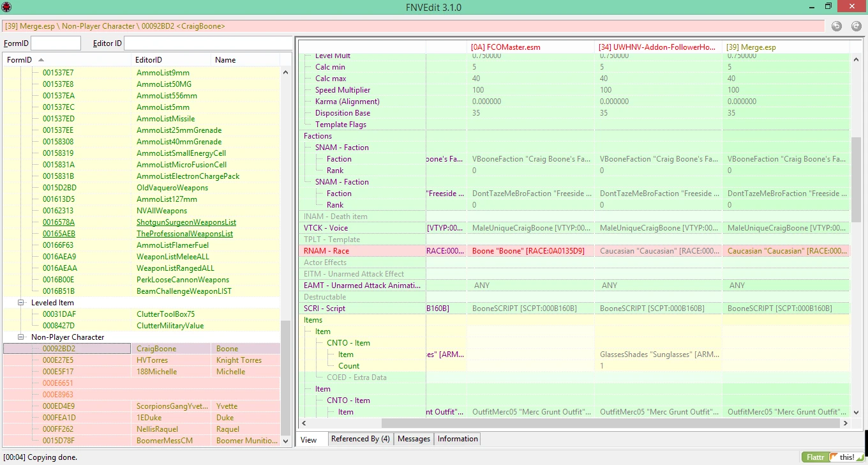Select the HVTorres record row
Image resolution: width=868 pixels, height=465 pixels.
[141, 360]
